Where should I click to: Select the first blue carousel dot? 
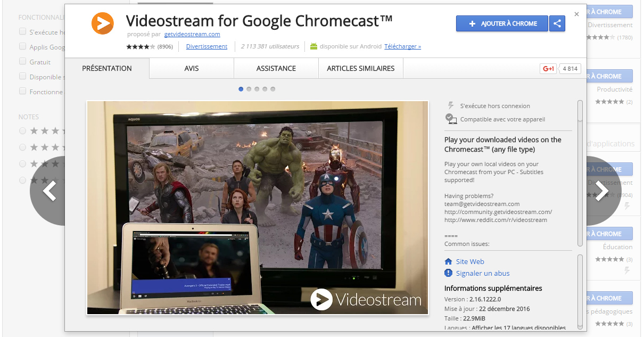(241, 89)
